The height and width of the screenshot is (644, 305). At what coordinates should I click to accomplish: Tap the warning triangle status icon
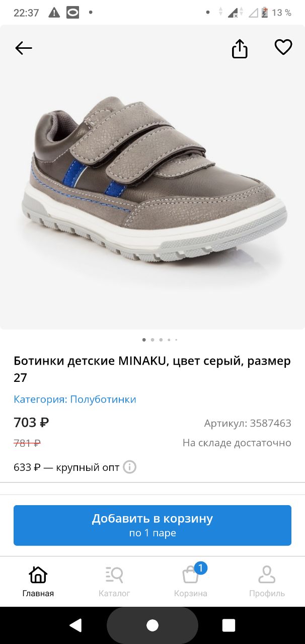(x=54, y=13)
